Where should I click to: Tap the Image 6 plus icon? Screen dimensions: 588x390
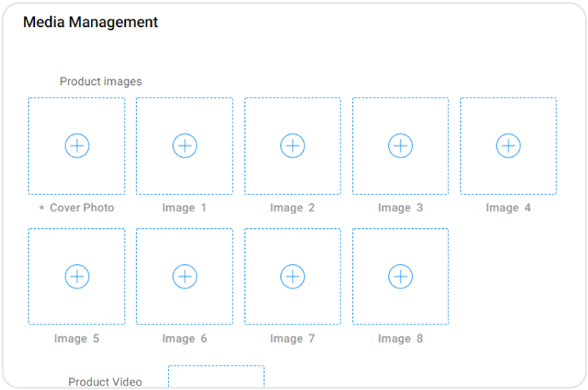(185, 276)
